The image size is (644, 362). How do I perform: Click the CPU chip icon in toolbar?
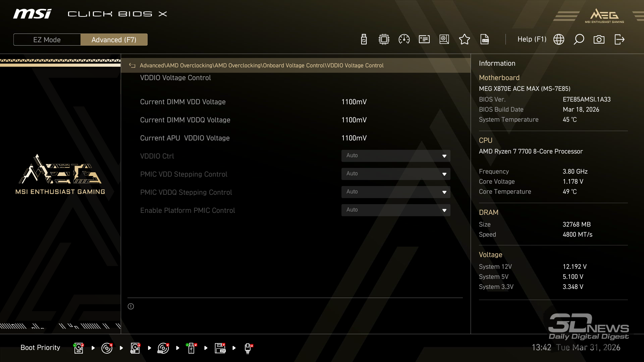(x=384, y=40)
